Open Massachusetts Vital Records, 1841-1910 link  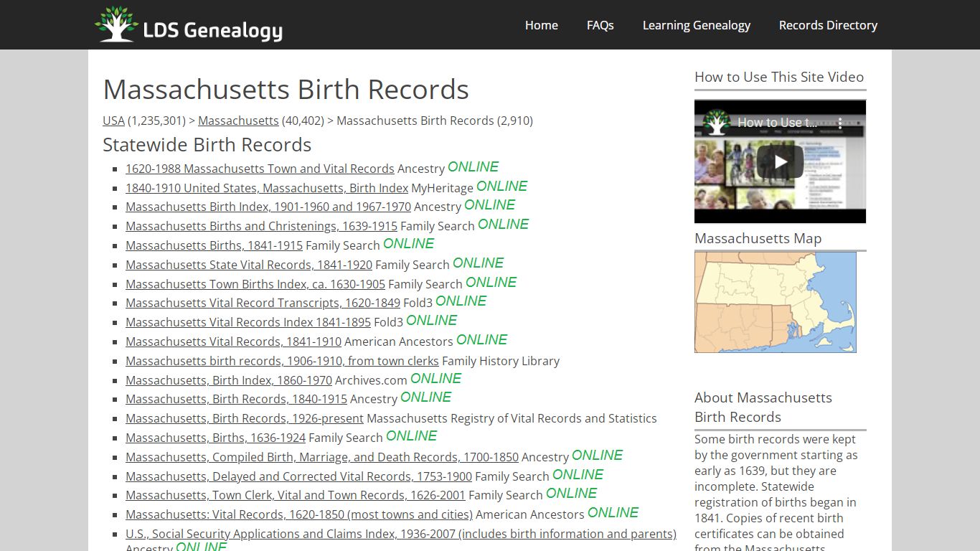click(x=233, y=342)
